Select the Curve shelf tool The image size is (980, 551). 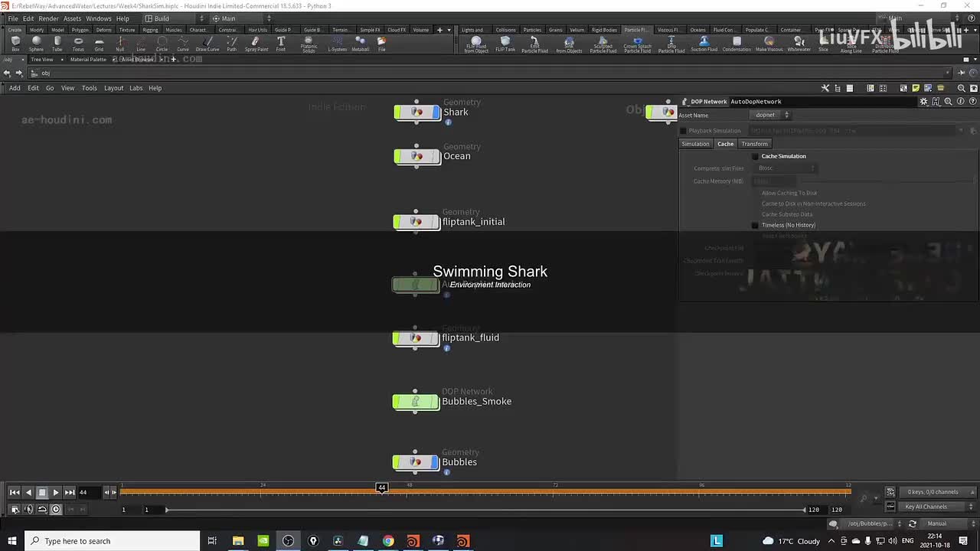point(183,44)
